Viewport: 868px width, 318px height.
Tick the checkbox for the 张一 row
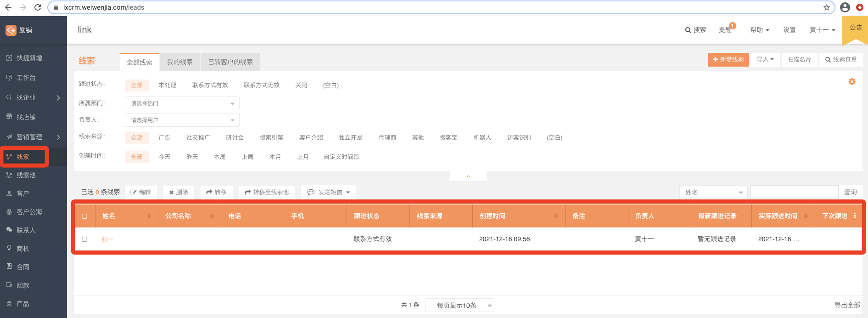tap(84, 239)
